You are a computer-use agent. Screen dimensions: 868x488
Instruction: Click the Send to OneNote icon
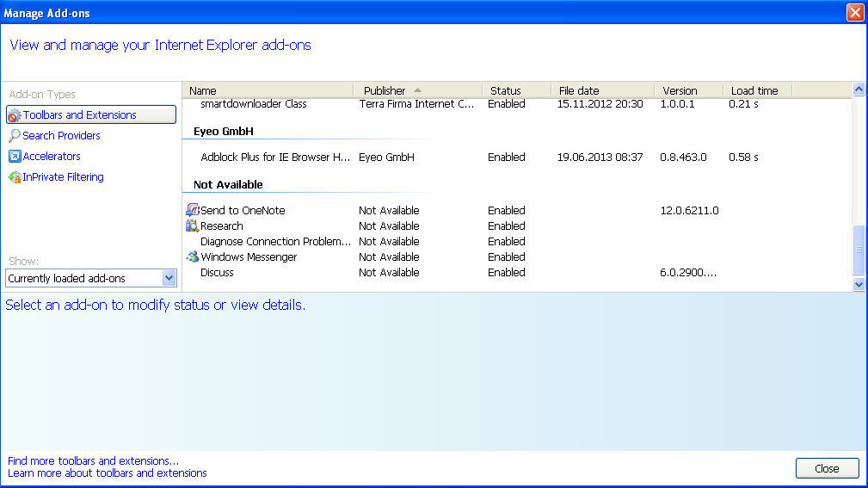pos(192,210)
